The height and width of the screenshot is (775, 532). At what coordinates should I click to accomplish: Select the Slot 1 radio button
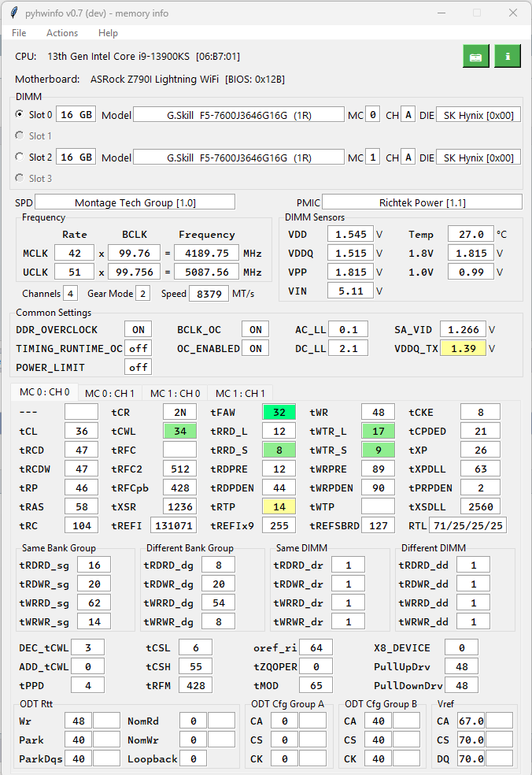19,135
